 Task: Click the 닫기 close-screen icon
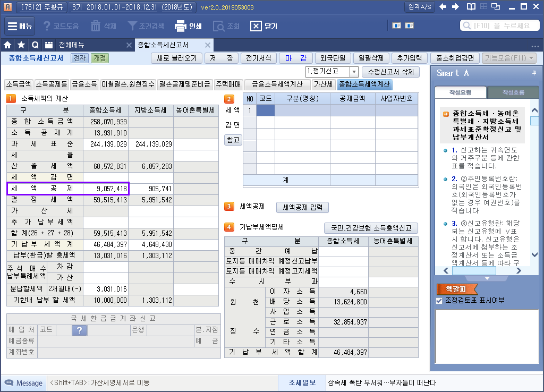coord(256,26)
